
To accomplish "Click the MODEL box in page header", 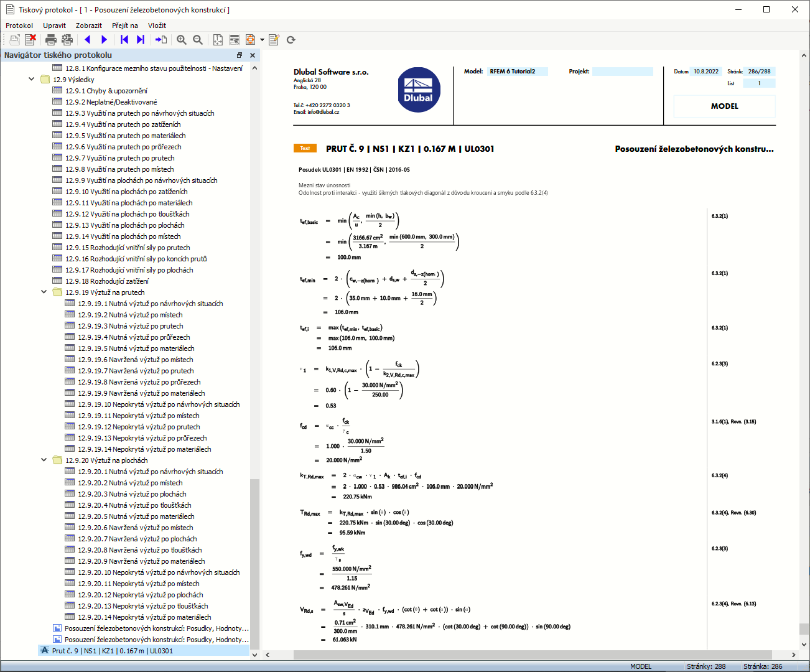I will 725,106.
